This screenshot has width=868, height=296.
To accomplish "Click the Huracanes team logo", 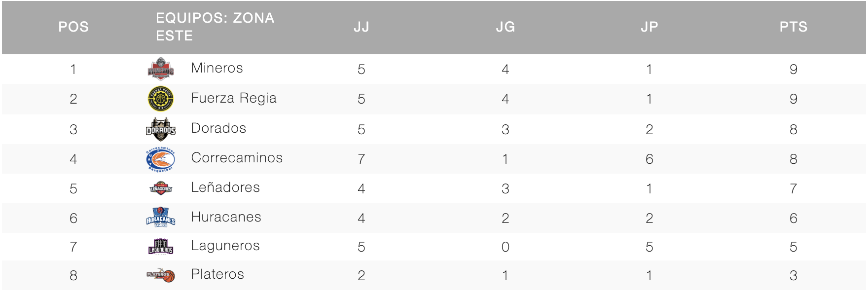I will pos(161,218).
